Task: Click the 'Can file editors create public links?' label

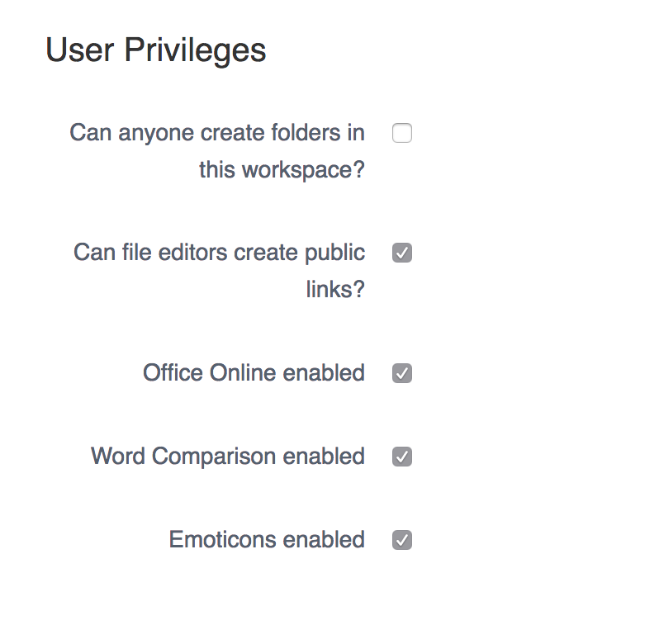Action: (219, 271)
